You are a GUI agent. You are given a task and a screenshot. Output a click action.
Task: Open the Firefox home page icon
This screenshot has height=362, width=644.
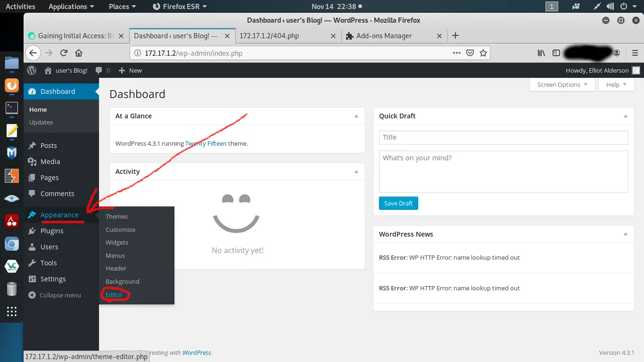click(x=78, y=53)
